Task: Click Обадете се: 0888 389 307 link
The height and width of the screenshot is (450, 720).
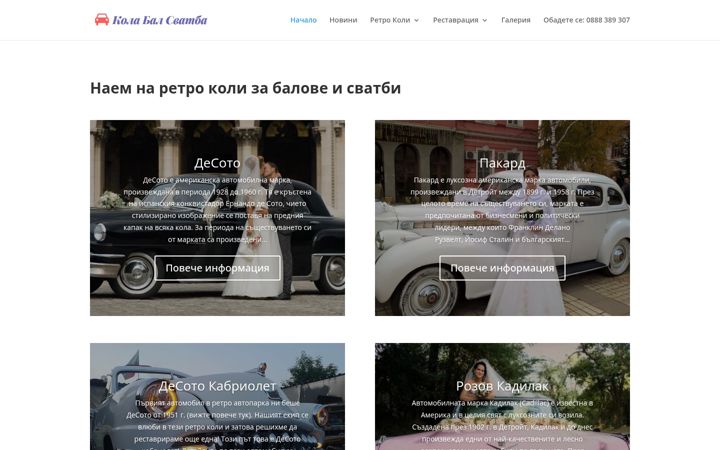Action: point(586,20)
